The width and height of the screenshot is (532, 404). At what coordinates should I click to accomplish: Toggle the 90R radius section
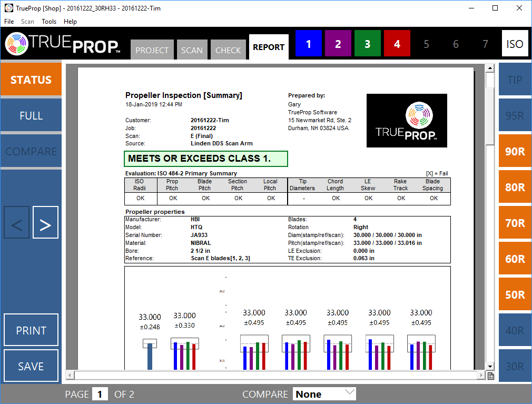click(515, 152)
